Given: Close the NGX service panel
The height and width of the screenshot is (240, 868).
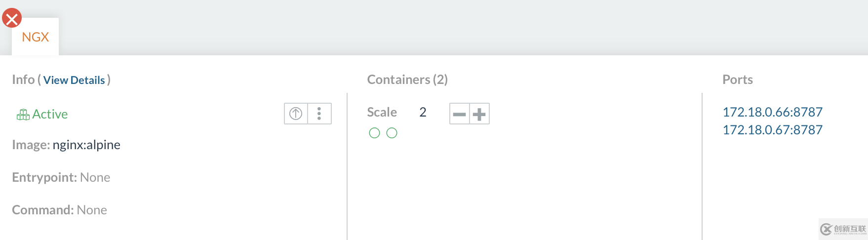Looking at the screenshot, I should click(x=12, y=18).
